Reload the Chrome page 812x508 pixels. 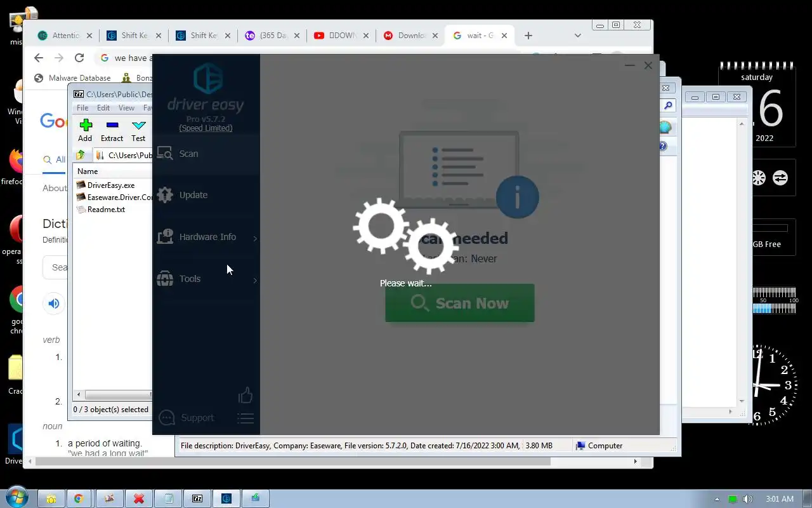tap(79, 58)
